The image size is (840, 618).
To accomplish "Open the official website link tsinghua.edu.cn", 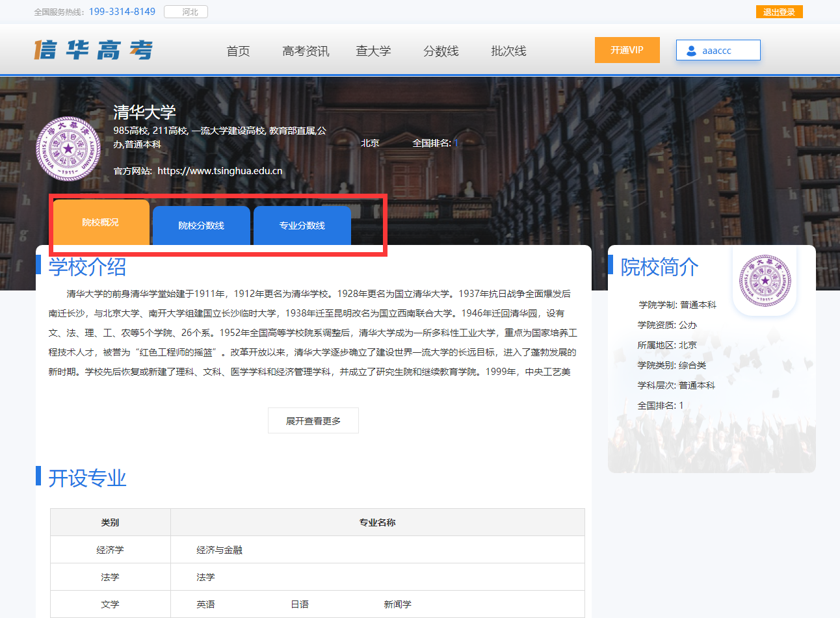I will [x=220, y=171].
